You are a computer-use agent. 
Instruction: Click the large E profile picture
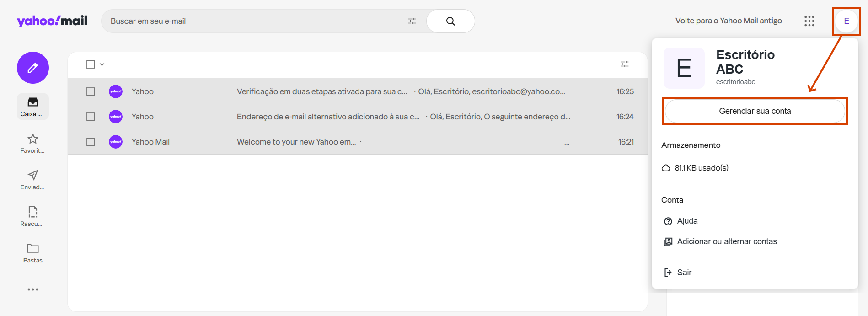point(684,68)
